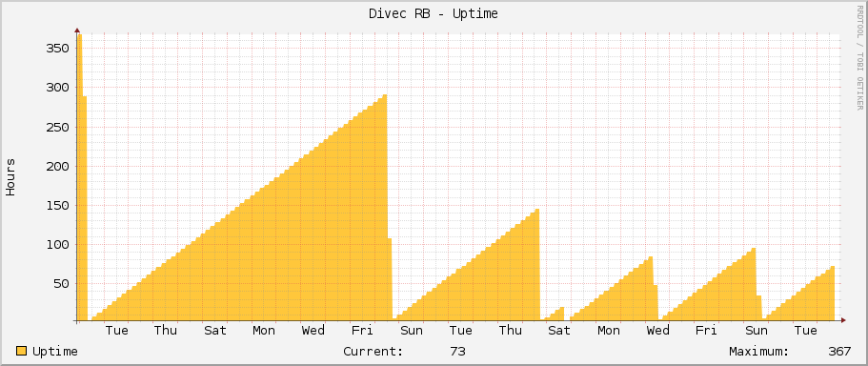Click the 'Hours' y-axis label
Screen dimensions: 868x366
click(10, 177)
